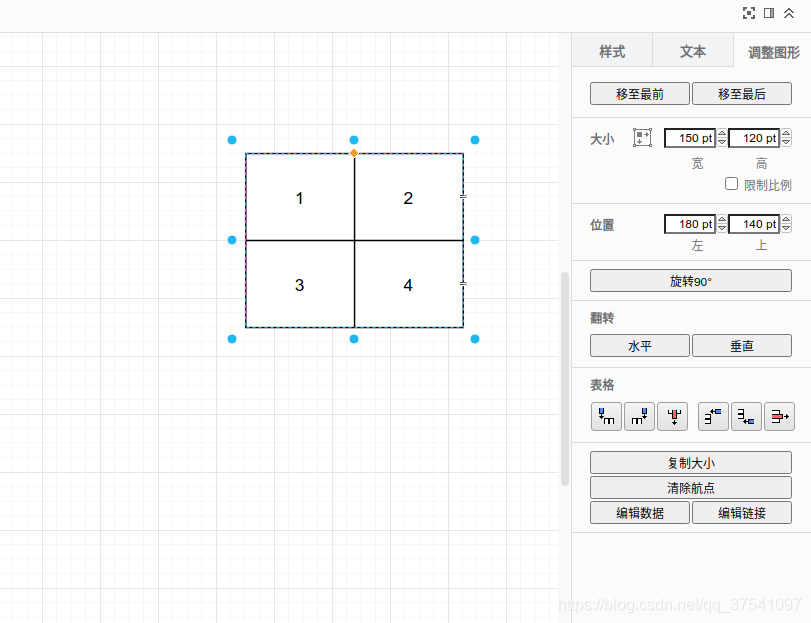The width and height of the screenshot is (811, 623).
Task: Click the 移至最后 button
Action: 742,94
